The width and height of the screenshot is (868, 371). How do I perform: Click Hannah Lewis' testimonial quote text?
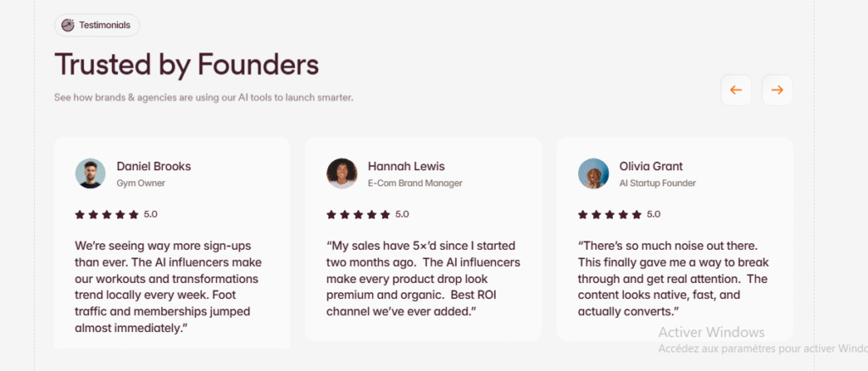423,278
